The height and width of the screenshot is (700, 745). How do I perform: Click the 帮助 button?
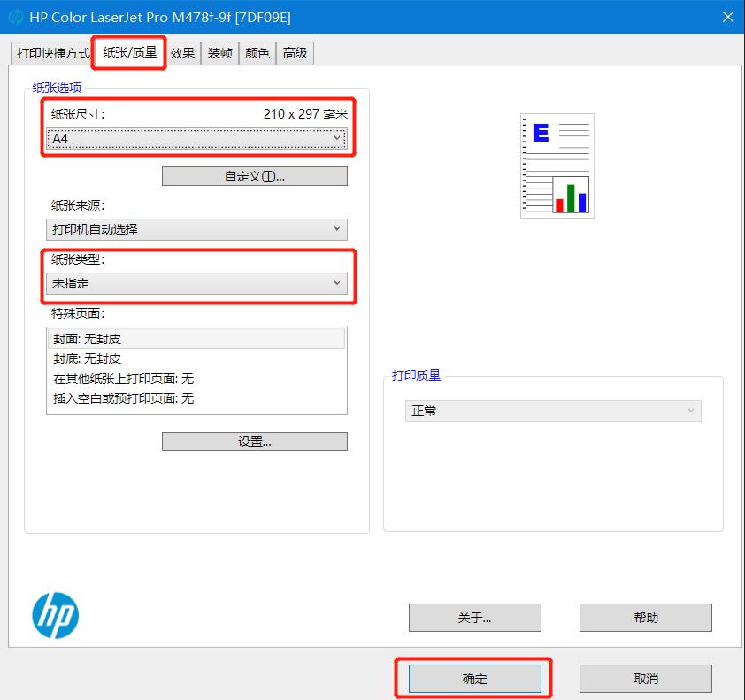[x=645, y=618]
